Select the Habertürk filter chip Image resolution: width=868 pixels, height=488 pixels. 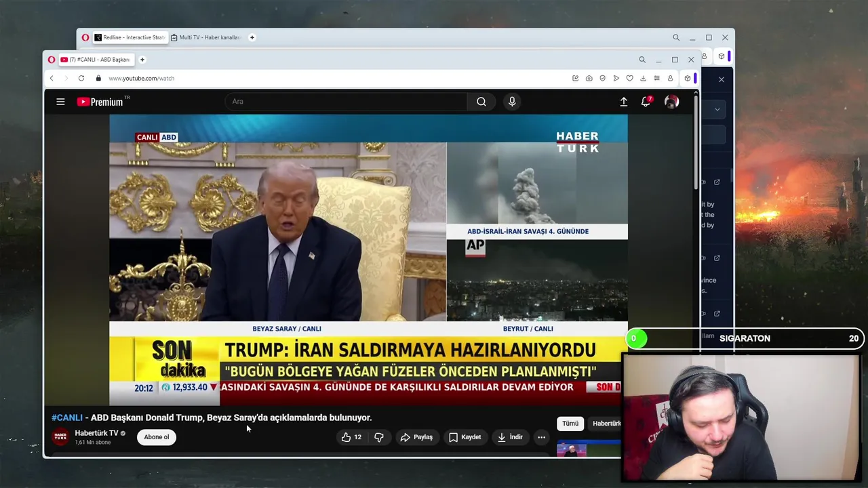[x=606, y=424]
